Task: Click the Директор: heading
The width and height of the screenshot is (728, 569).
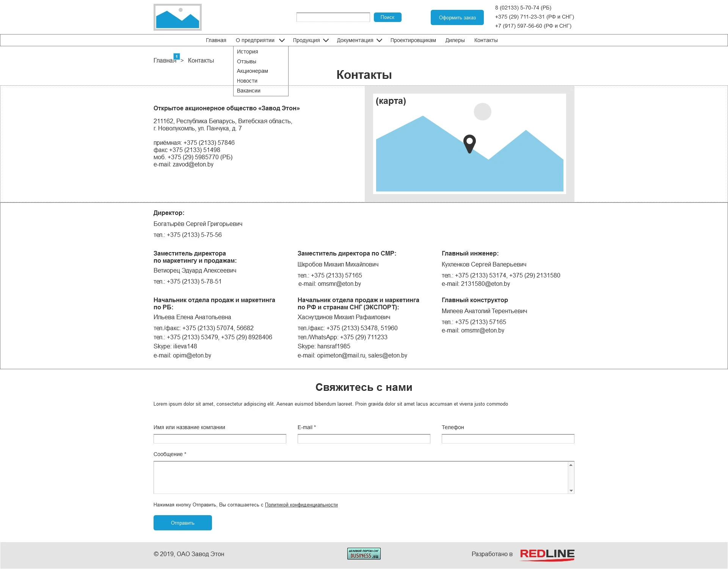Action: pos(169,213)
